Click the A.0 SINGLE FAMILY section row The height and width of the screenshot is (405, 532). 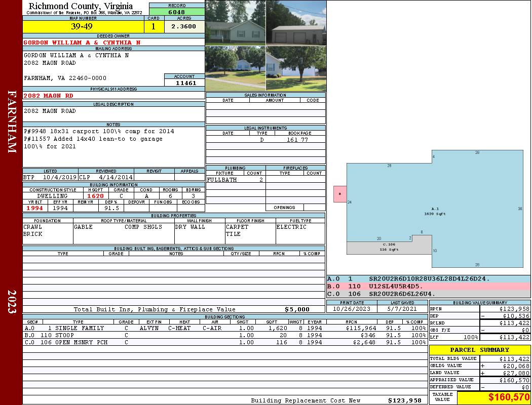pyautogui.click(x=225, y=328)
